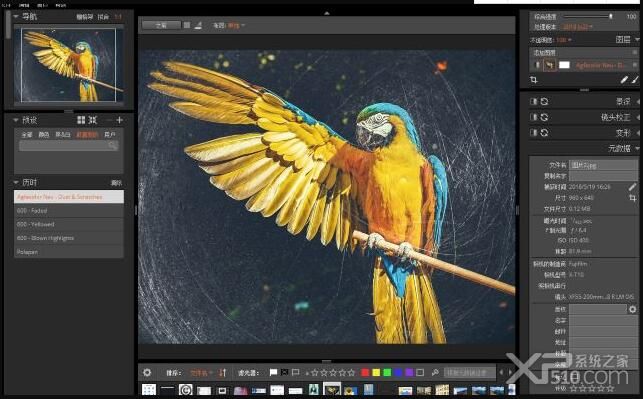Select the 用户 (User) presets tab
The width and height of the screenshot is (643, 399).
tap(109, 135)
